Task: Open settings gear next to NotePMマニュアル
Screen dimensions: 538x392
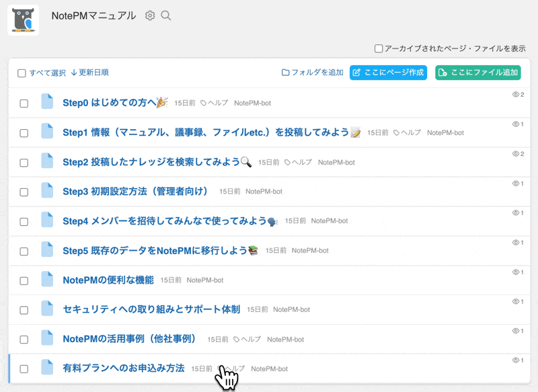Action: [x=150, y=15]
